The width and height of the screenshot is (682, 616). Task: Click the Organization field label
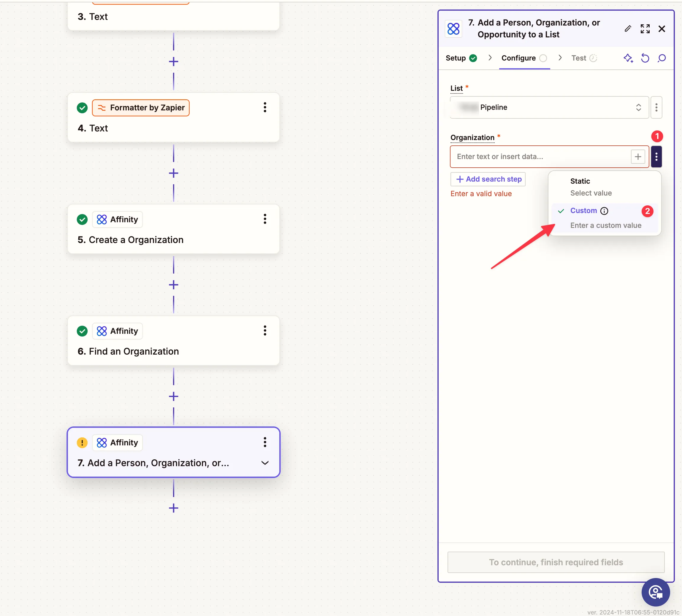pos(472,138)
